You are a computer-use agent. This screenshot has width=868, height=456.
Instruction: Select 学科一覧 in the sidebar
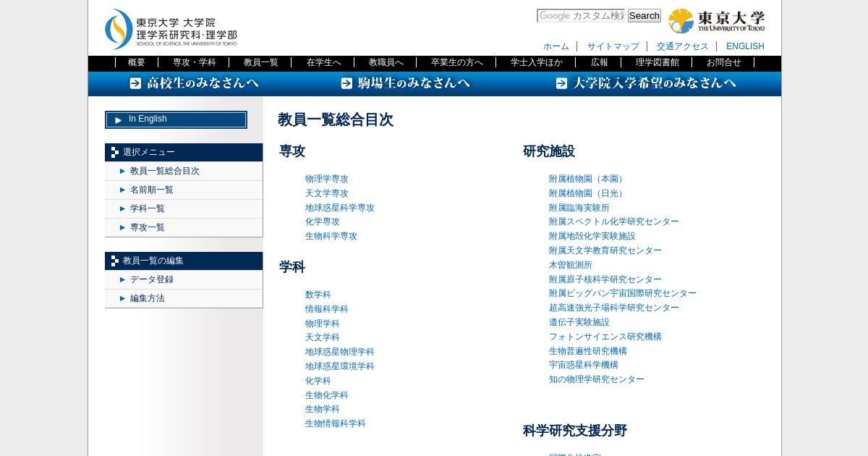(x=184, y=209)
